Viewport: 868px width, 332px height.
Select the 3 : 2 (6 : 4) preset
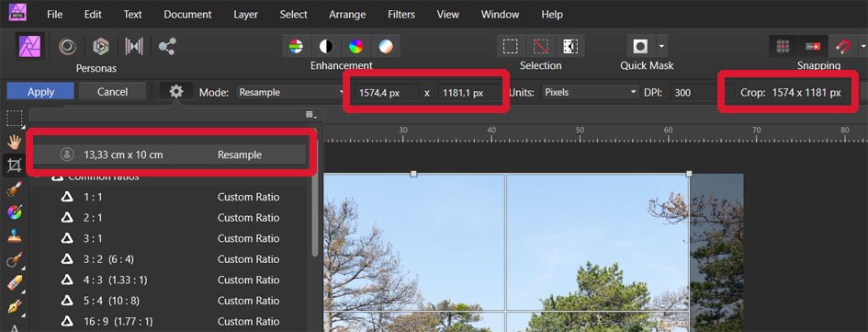(169, 258)
